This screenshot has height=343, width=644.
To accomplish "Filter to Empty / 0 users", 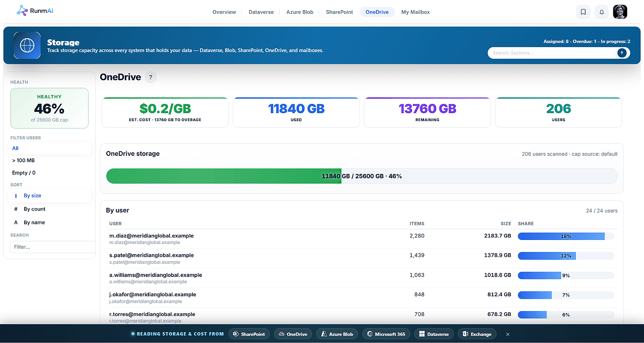I will click(50, 173).
